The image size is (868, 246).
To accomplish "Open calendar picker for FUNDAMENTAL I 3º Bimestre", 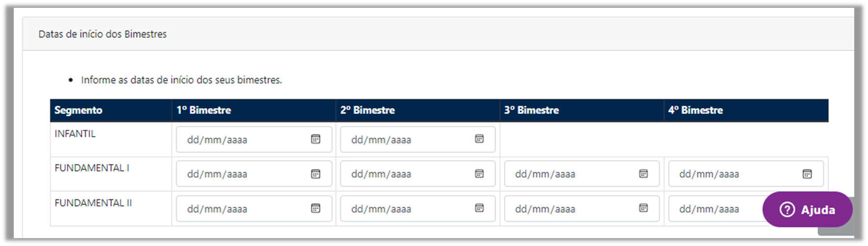I will click(644, 174).
